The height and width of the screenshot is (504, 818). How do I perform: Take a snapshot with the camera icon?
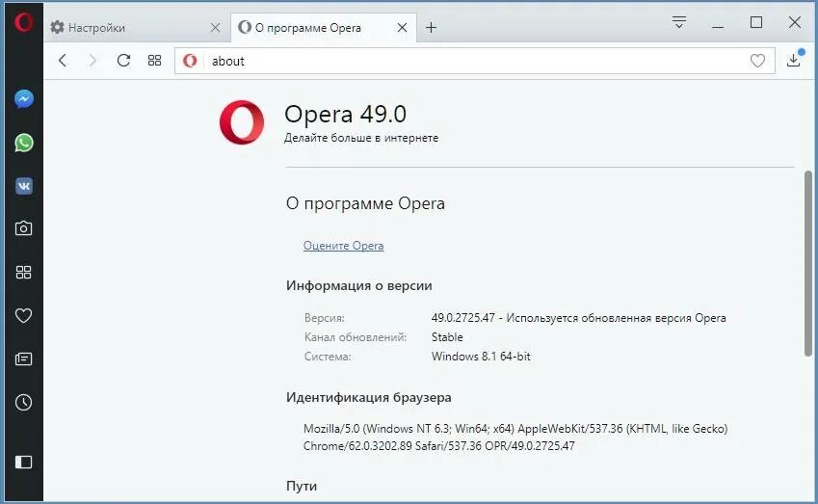tap(23, 228)
